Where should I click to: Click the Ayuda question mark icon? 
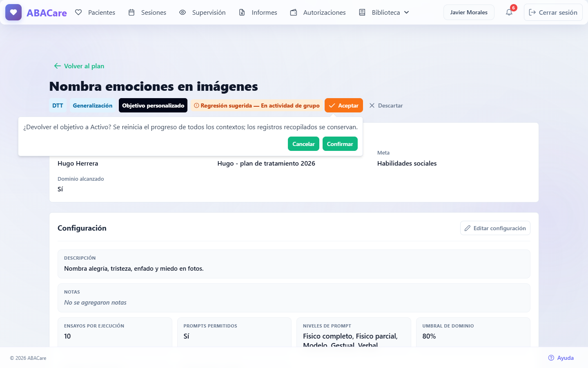[x=551, y=358]
